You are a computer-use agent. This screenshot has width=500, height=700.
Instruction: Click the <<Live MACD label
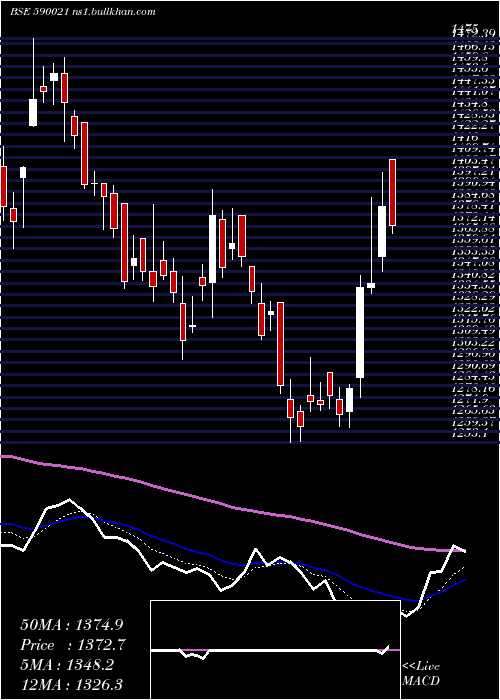coord(421,674)
